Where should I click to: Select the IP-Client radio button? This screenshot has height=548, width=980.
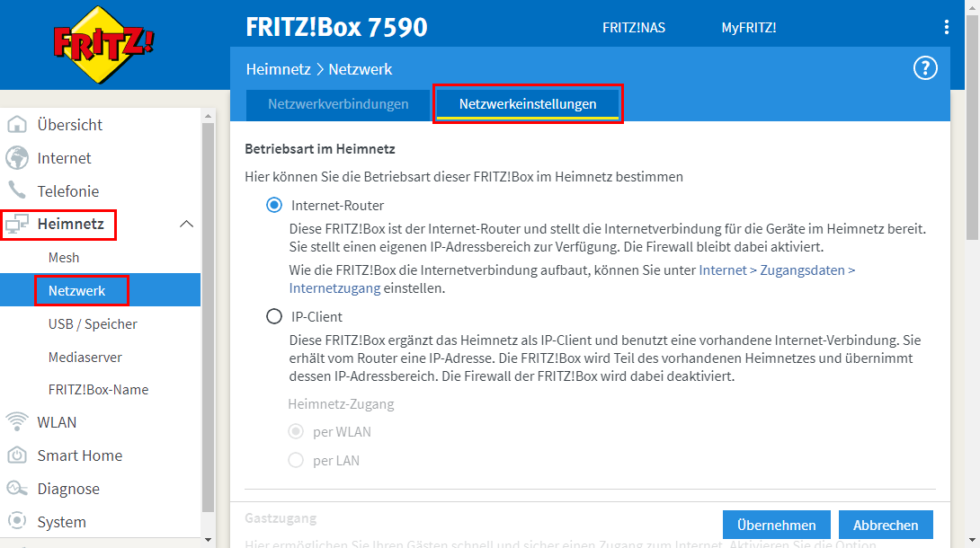(x=273, y=316)
